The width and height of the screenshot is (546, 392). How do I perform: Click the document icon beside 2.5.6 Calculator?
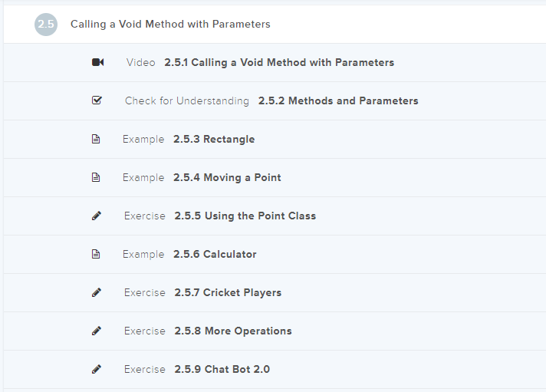(96, 254)
